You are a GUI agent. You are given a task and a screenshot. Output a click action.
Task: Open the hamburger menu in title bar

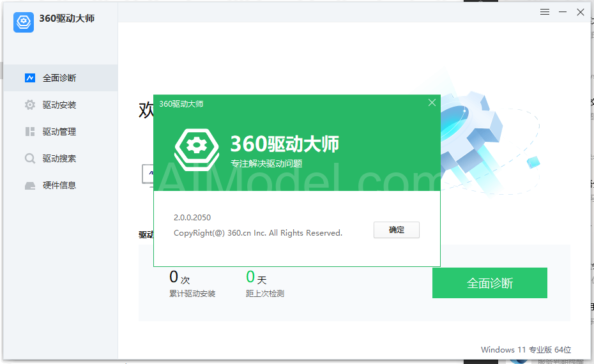(545, 12)
